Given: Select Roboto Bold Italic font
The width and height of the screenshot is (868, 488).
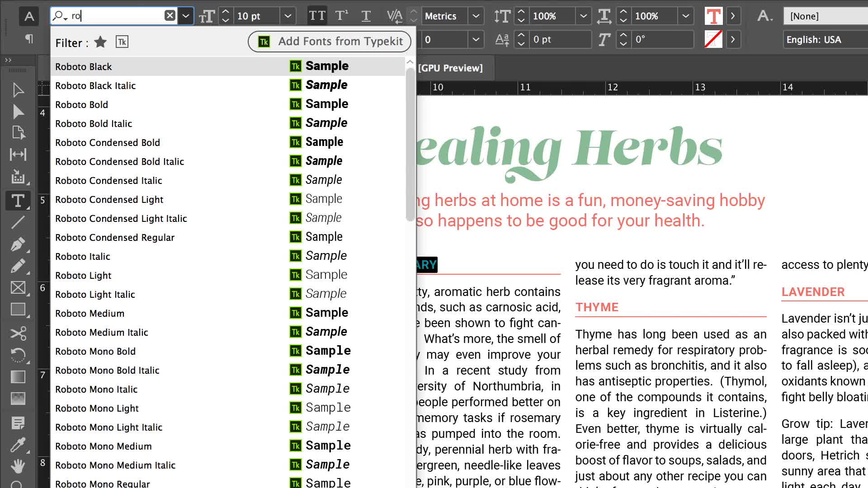Looking at the screenshot, I should pyautogui.click(x=228, y=123).
